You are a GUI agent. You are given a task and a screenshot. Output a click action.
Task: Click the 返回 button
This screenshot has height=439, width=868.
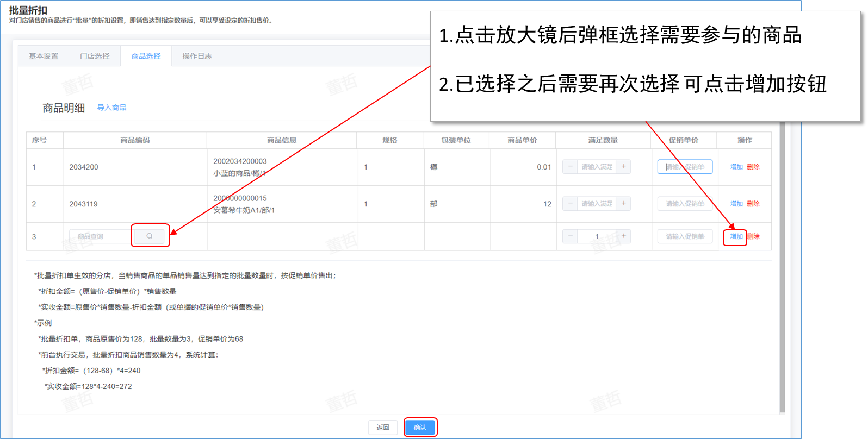[383, 428]
